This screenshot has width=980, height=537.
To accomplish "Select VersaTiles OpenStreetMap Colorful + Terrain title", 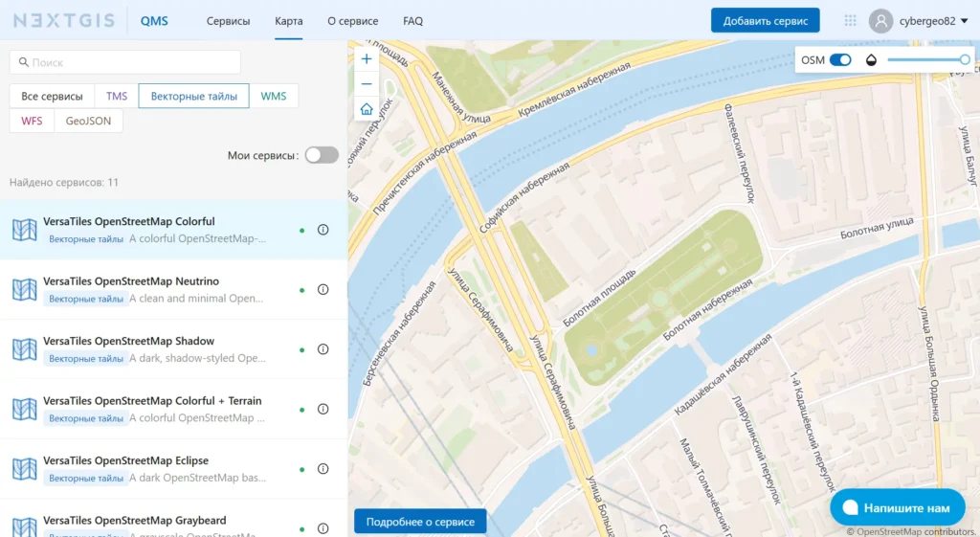I will pos(152,401).
